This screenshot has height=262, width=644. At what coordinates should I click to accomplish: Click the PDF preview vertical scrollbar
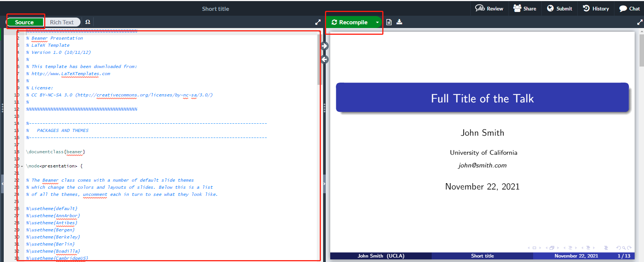[x=641, y=52]
